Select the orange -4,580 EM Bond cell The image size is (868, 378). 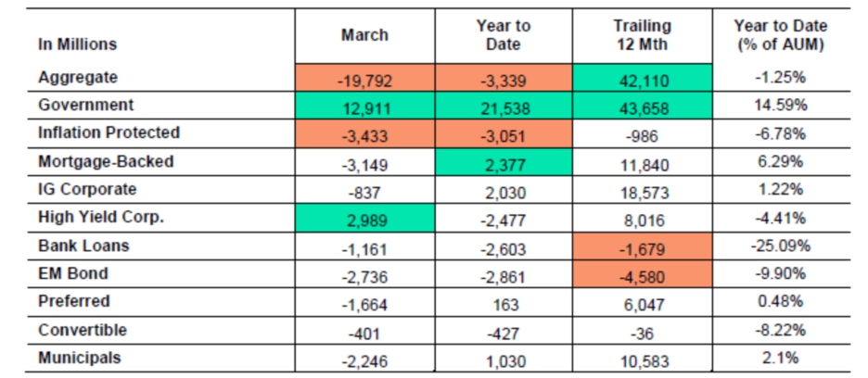click(642, 275)
